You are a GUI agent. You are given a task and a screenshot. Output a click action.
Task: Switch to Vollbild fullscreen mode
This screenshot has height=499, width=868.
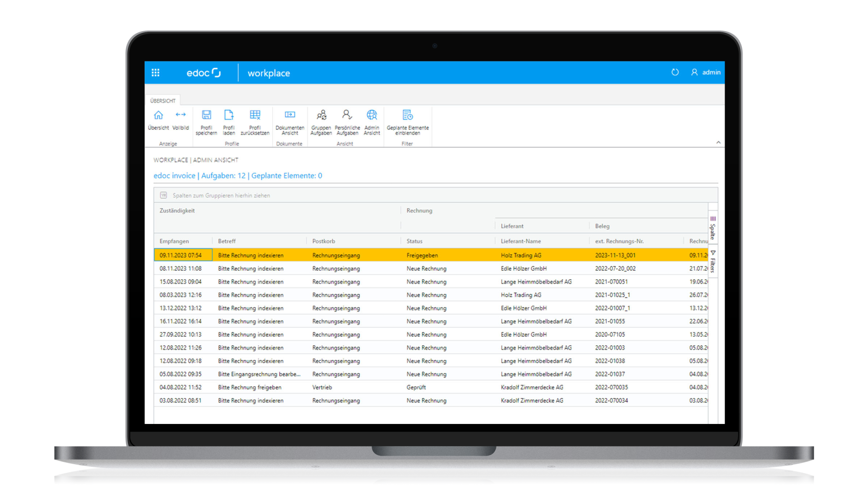click(180, 120)
